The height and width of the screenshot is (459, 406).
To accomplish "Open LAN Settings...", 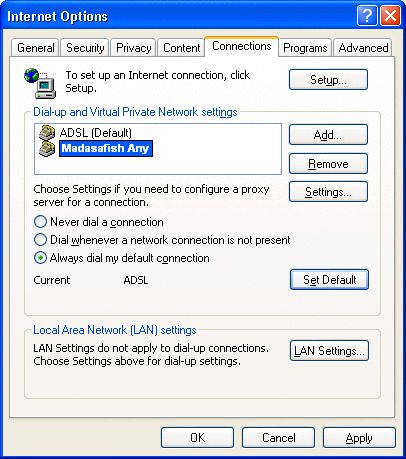I will tap(329, 351).
